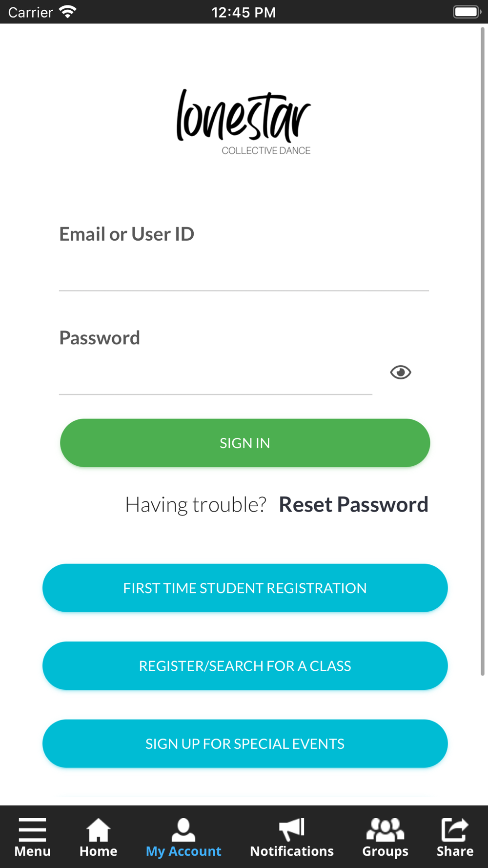Image resolution: width=488 pixels, height=868 pixels.
Task: Click the vertical scrollbar on right edge
Action: (483, 351)
